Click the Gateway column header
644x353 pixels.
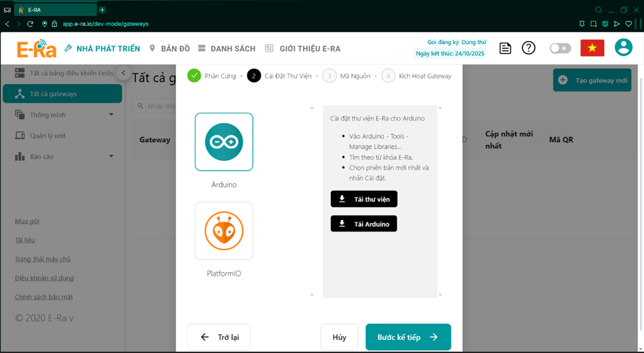(155, 139)
